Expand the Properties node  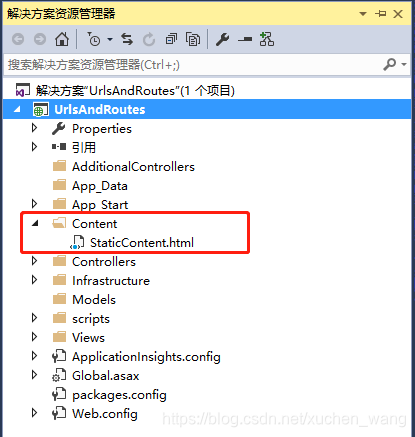(34, 128)
